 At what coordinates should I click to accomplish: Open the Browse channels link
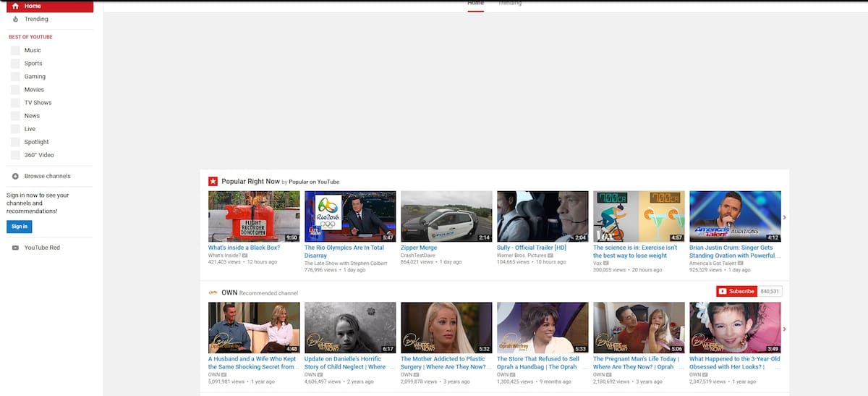point(48,176)
